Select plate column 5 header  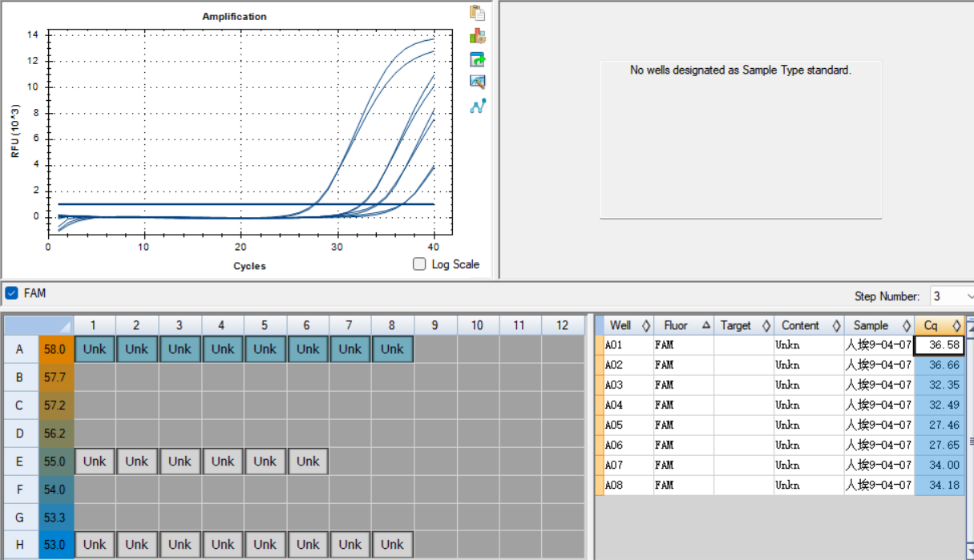pyautogui.click(x=265, y=325)
